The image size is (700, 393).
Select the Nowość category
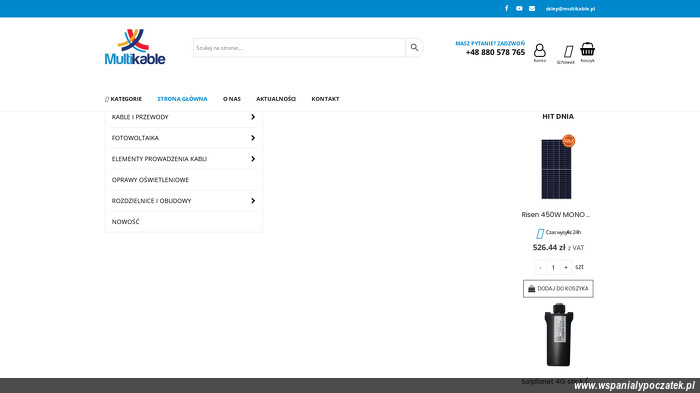tap(125, 222)
